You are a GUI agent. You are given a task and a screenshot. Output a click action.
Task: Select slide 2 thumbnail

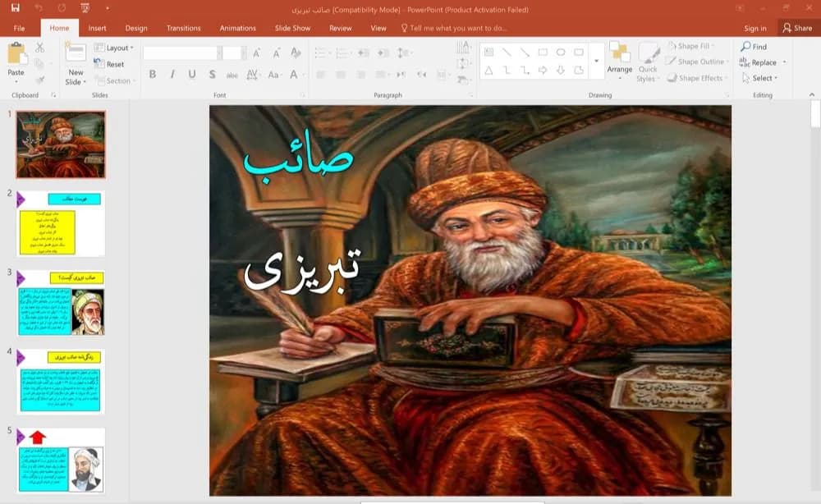tap(61, 223)
